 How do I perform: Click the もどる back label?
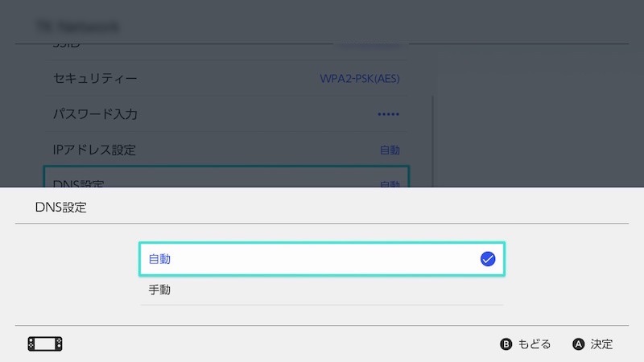click(x=534, y=344)
